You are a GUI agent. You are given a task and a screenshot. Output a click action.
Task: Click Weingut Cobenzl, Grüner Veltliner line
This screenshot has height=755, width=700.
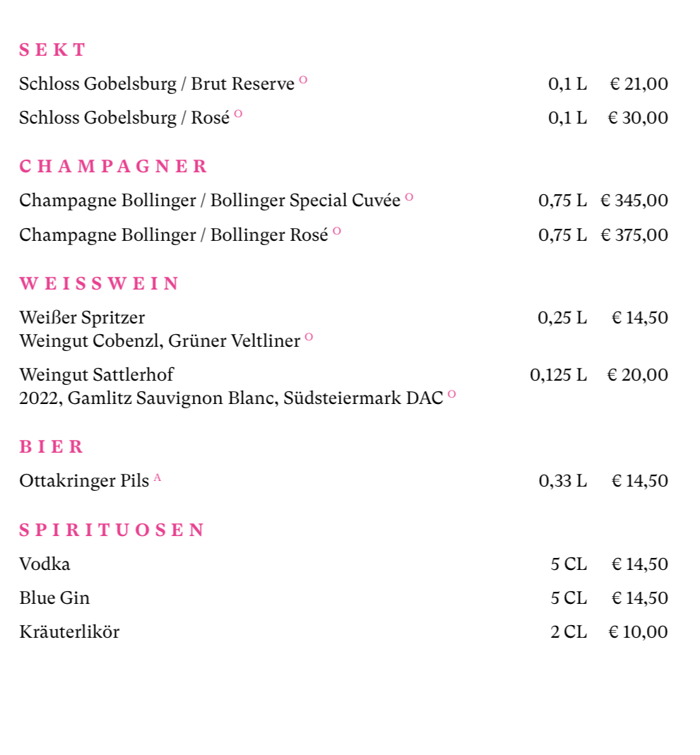160,341
